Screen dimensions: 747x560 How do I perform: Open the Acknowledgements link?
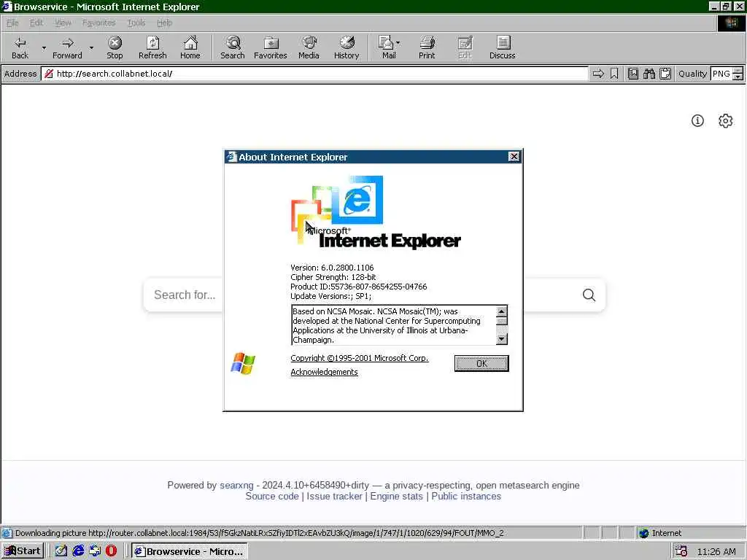point(324,372)
